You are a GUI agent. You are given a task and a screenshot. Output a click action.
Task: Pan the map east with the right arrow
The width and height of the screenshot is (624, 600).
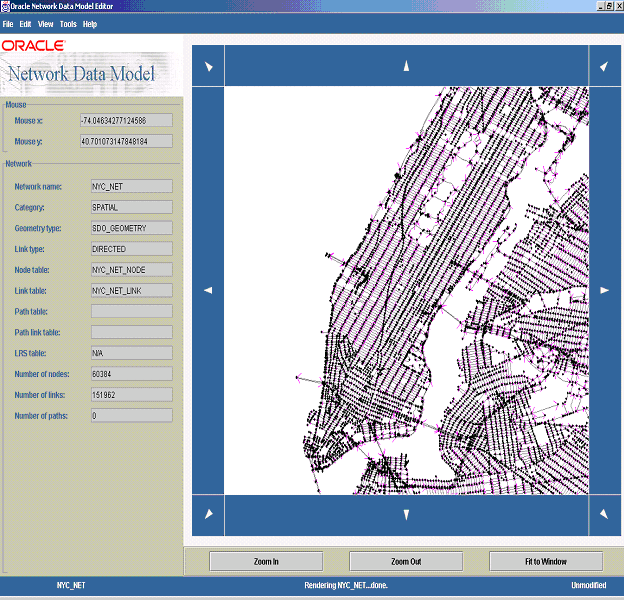tap(604, 290)
